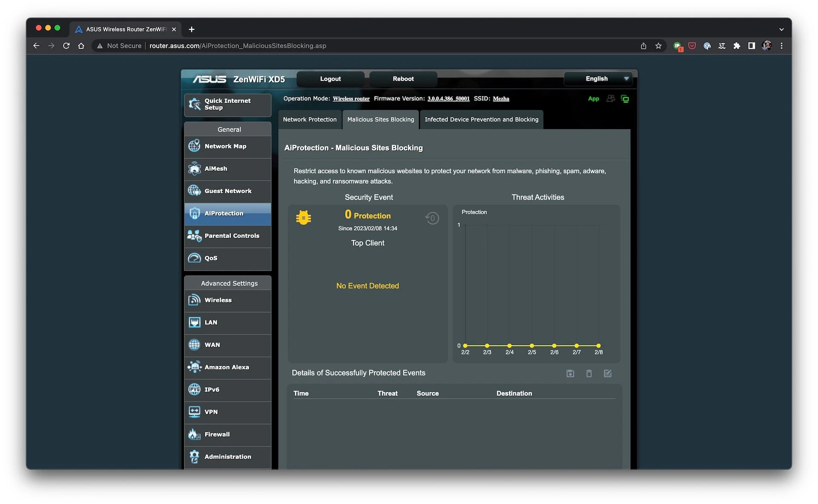This screenshot has width=818, height=504.
Task: Click the Mezha SSID link
Action: point(501,98)
